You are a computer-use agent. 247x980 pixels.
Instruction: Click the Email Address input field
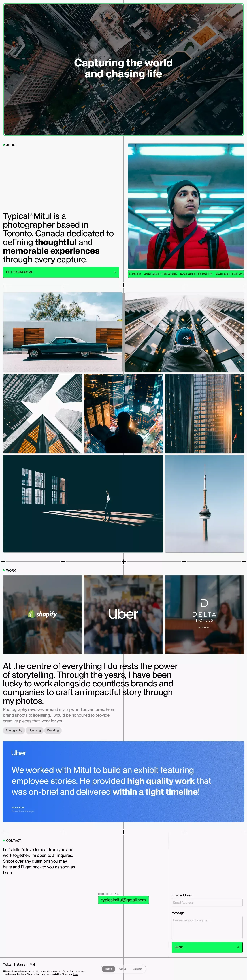[207, 902]
